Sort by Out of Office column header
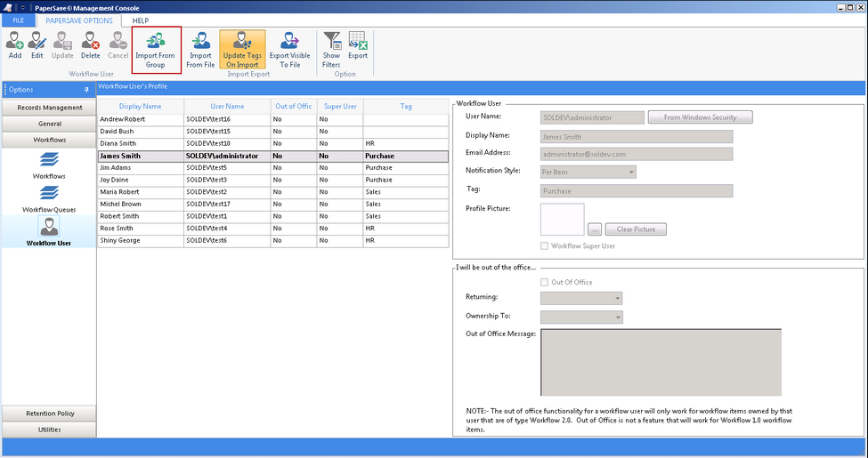Viewport: 868px width, 458px height. click(294, 106)
